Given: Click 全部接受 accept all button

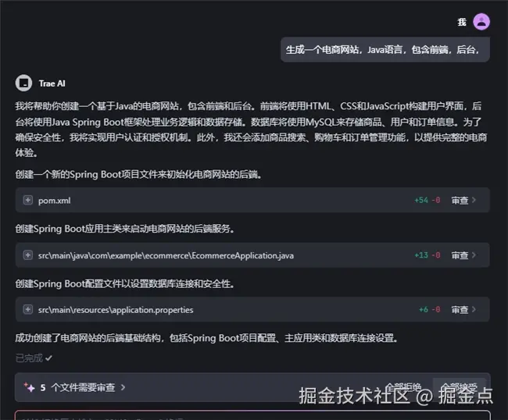Looking at the screenshot, I should [x=460, y=387].
